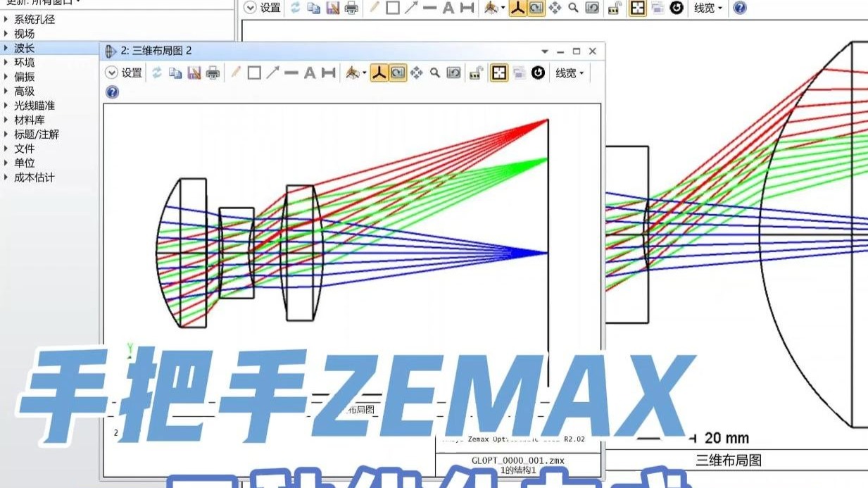
Task: Toggle the axis orientation icon in 三维布局图 2
Action: (x=379, y=73)
